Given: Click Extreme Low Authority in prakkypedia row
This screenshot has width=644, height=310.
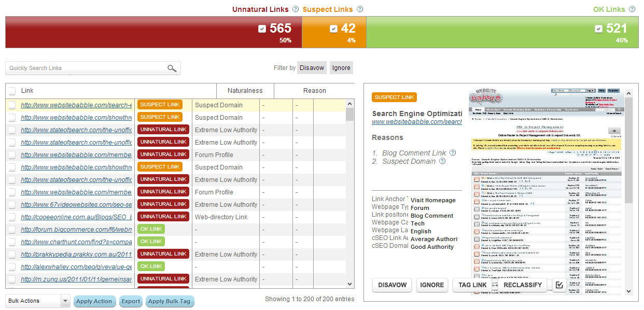Looking at the screenshot, I should pyautogui.click(x=226, y=255).
